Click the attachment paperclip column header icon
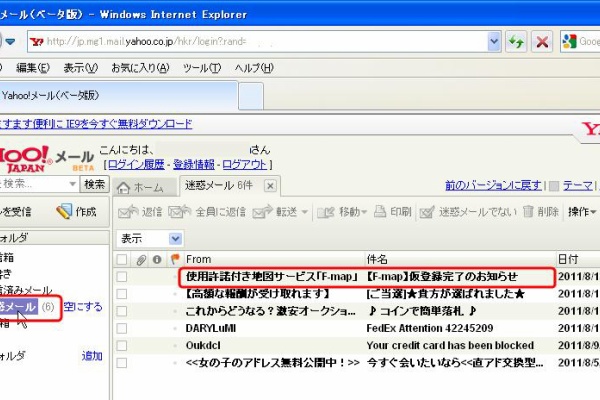The width and height of the screenshot is (600, 400). (x=141, y=260)
